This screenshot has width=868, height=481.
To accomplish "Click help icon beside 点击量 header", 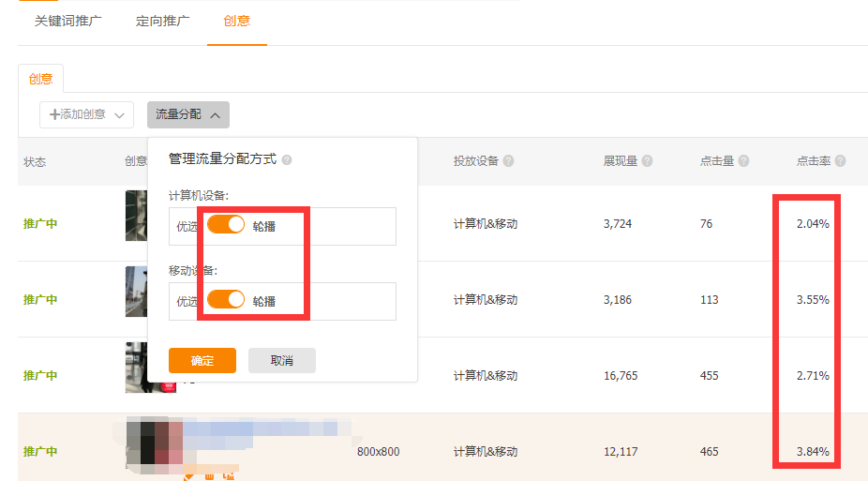I will [743, 161].
